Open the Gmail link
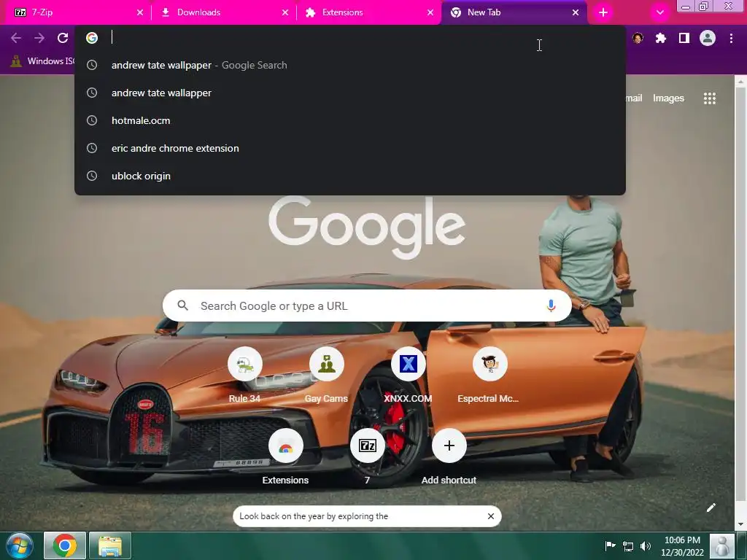The height and width of the screenshot is (560, 747). click(634, 98)
